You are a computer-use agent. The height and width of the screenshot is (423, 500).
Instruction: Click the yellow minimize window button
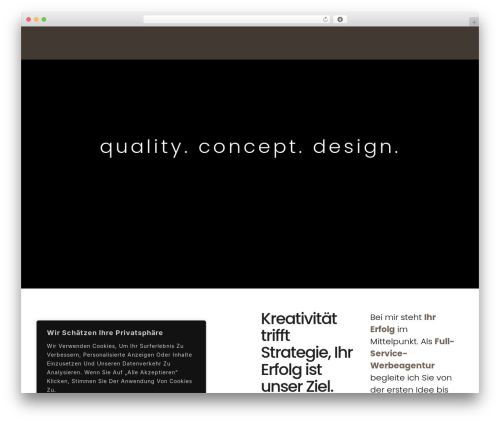point(36,19)
